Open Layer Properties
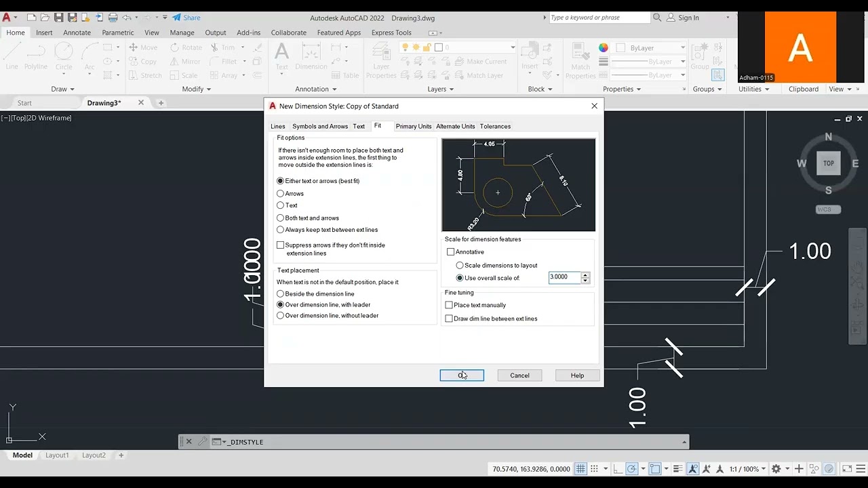 pos(381,61)
